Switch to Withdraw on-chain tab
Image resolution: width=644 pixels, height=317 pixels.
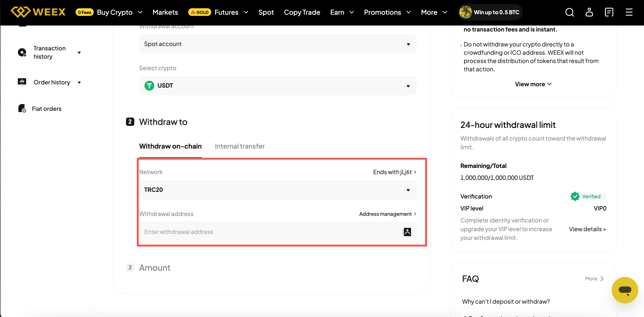pos(170,146)
